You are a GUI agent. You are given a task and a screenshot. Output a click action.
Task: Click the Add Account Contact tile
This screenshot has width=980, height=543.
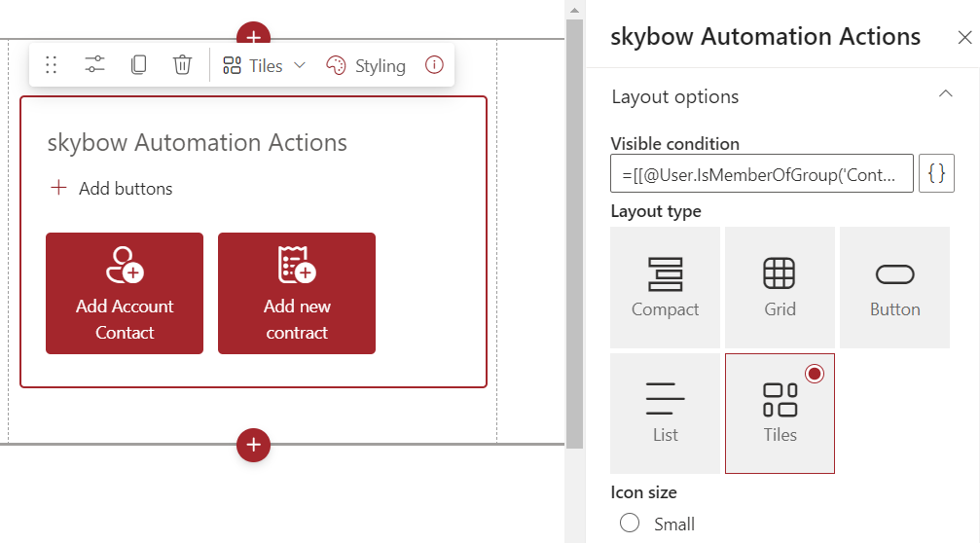(x=125, y=293)
